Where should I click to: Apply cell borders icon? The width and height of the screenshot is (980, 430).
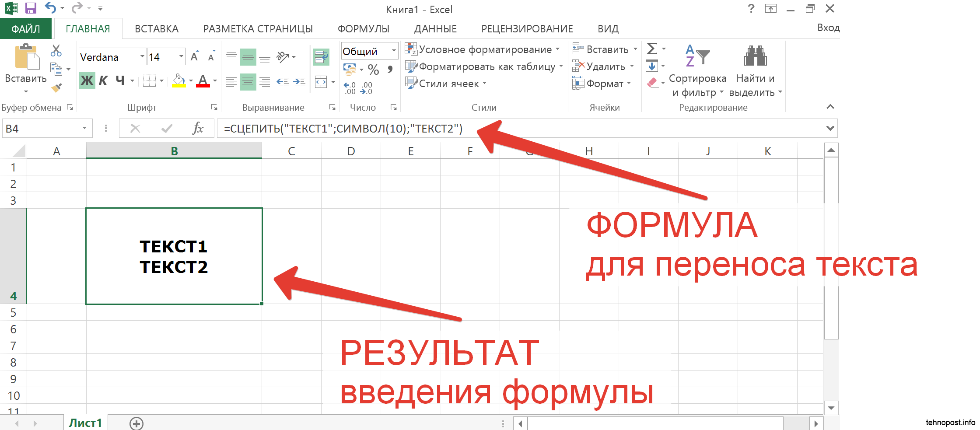149,80
